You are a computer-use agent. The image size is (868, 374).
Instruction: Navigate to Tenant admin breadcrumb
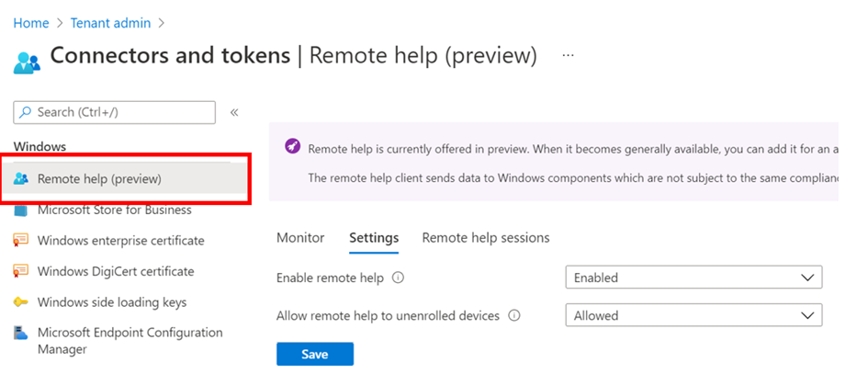tap(112, 23)
